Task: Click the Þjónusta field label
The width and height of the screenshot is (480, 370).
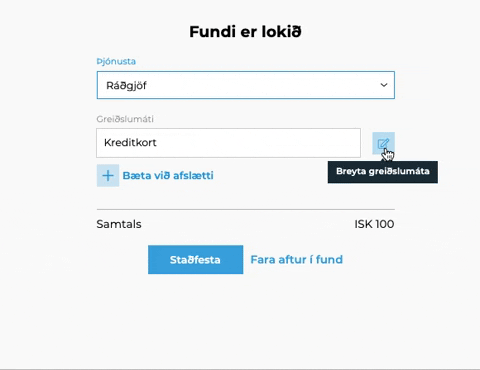Action: click(x=116, y=61)
